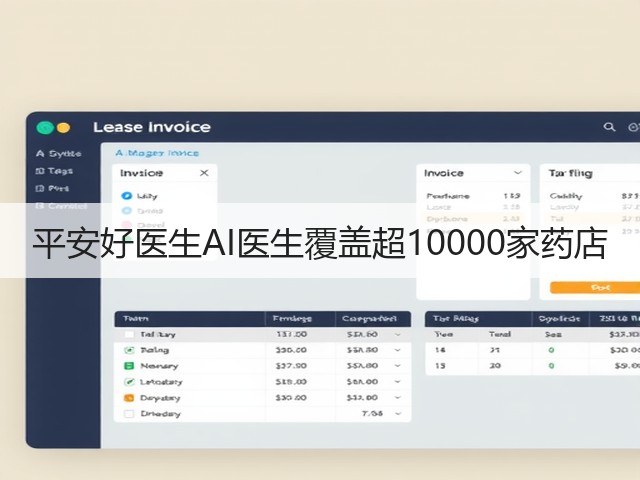Click the Lease Invoice title text

[x=152, y=127]
